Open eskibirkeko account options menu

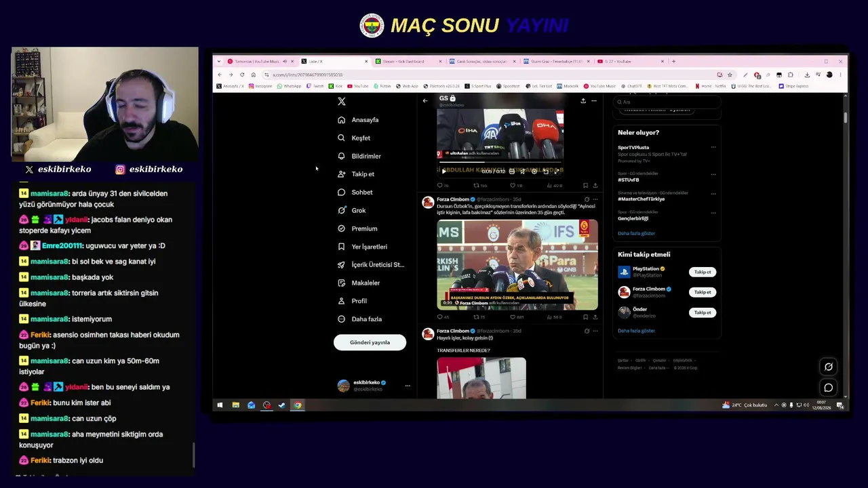pos(408,386)
